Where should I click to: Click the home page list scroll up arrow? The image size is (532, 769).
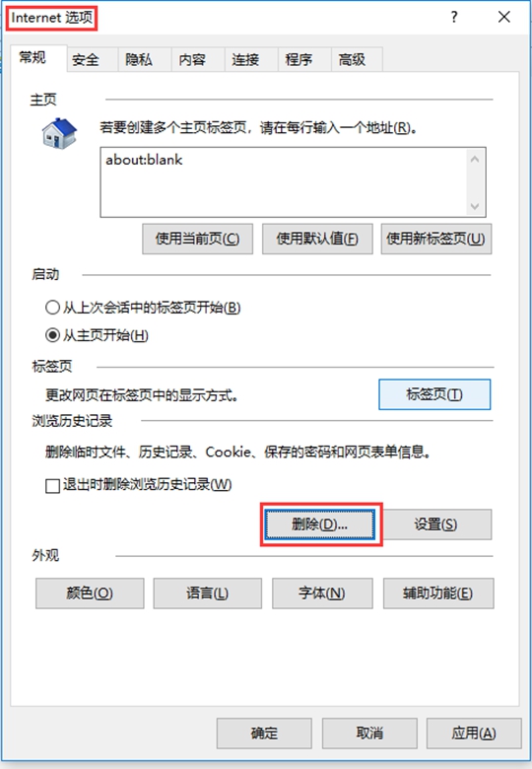[475, 159]
